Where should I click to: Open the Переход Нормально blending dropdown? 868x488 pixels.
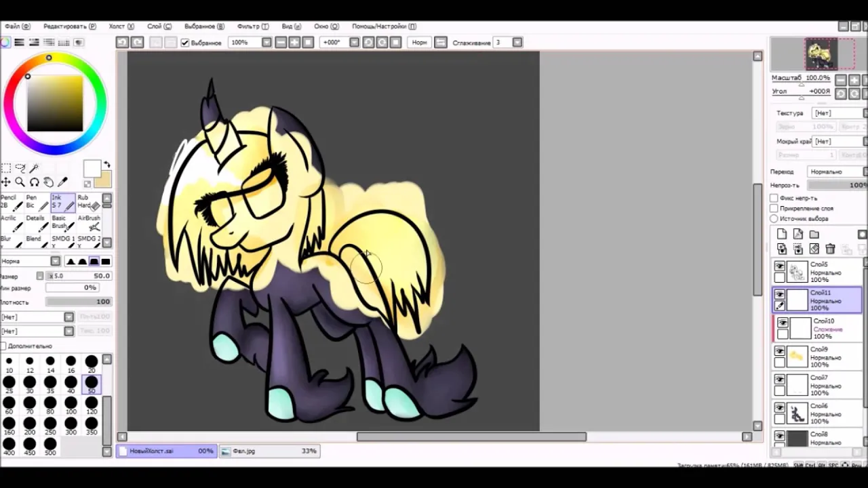(837, 171)
